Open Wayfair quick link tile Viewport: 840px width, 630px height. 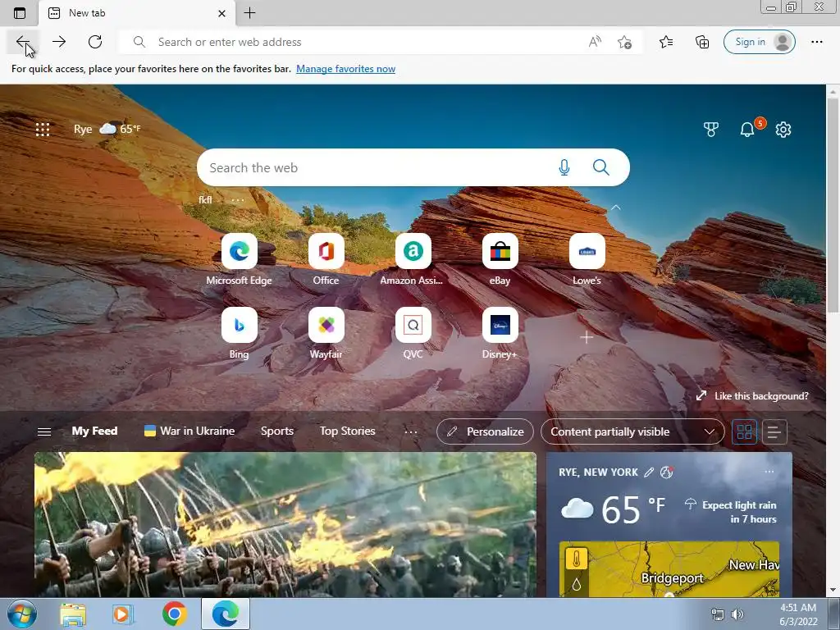[x=326, y=333]
